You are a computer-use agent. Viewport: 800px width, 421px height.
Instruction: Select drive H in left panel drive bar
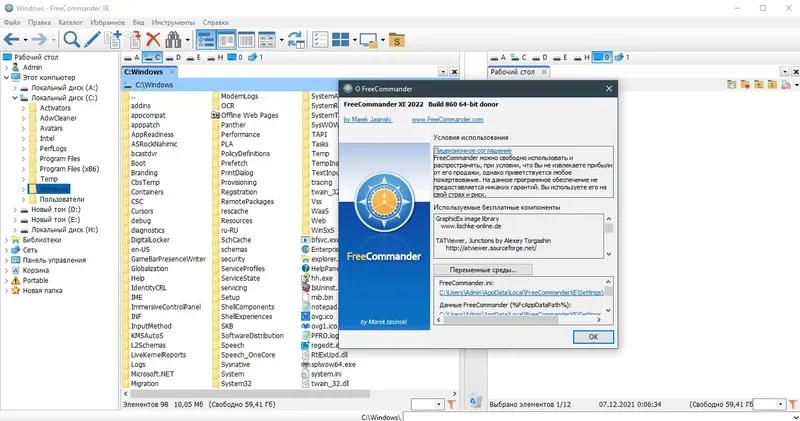(x=215, y=58)
